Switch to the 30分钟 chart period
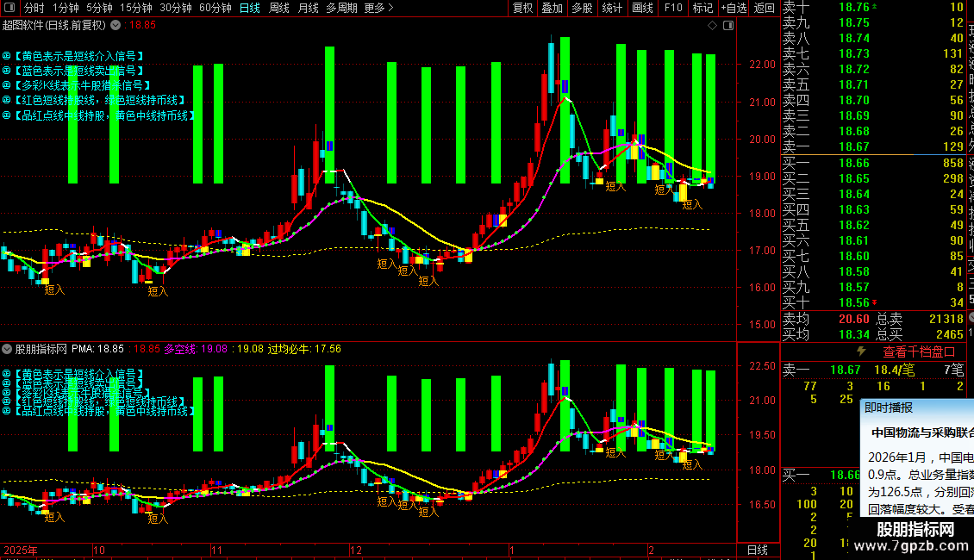 (x=176, y=8)
